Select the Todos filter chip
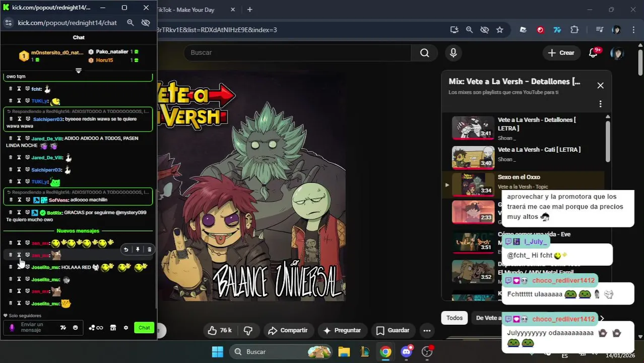Screen dimensions: 644x363 (x=455, y=318)
